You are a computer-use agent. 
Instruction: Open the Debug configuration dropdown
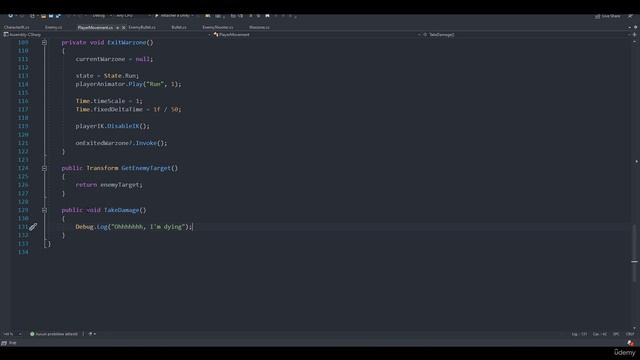click(x=101, y=16)
